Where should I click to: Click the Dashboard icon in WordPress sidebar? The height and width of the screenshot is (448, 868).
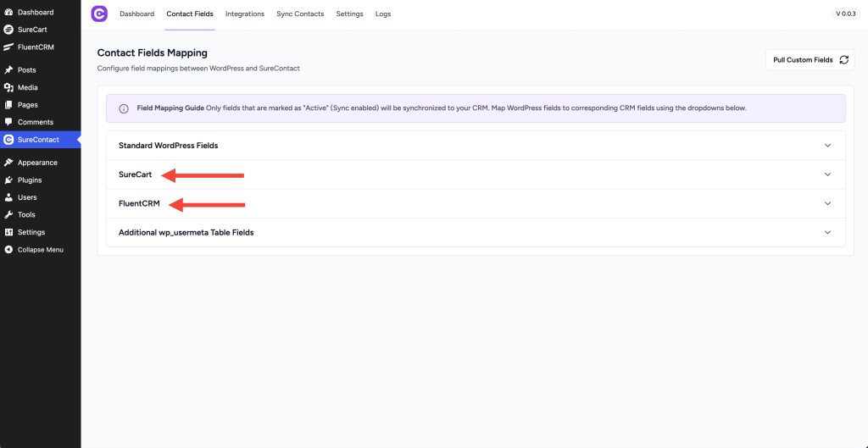pyautogui.click(x=8, y=13)
